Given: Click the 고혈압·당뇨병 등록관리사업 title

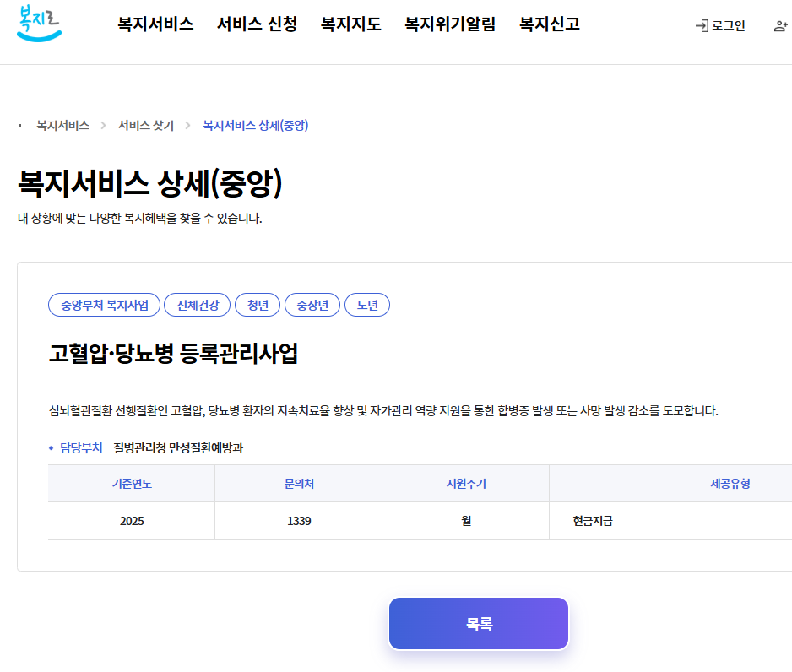Looking at the screenshot, I should [x=173, y=353].
